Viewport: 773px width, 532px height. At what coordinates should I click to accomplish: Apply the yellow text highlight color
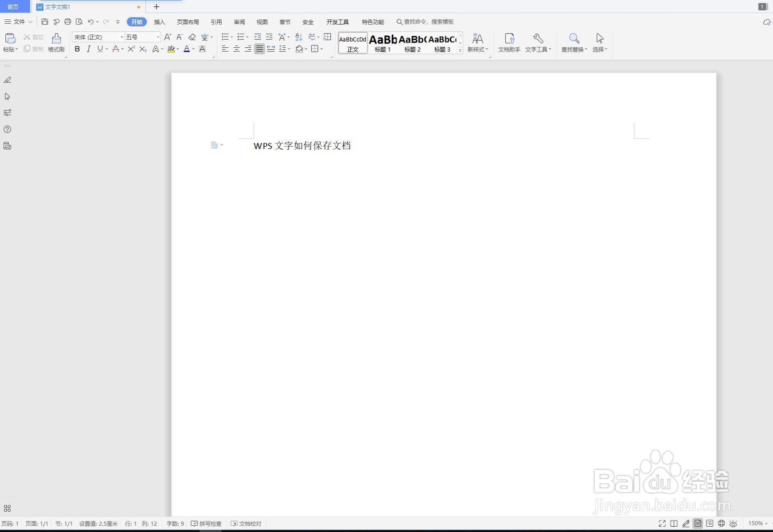point(171,49)
